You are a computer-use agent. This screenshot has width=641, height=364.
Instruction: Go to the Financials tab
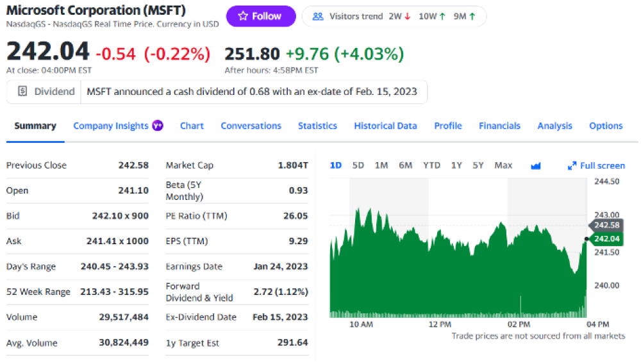point(499,126)
